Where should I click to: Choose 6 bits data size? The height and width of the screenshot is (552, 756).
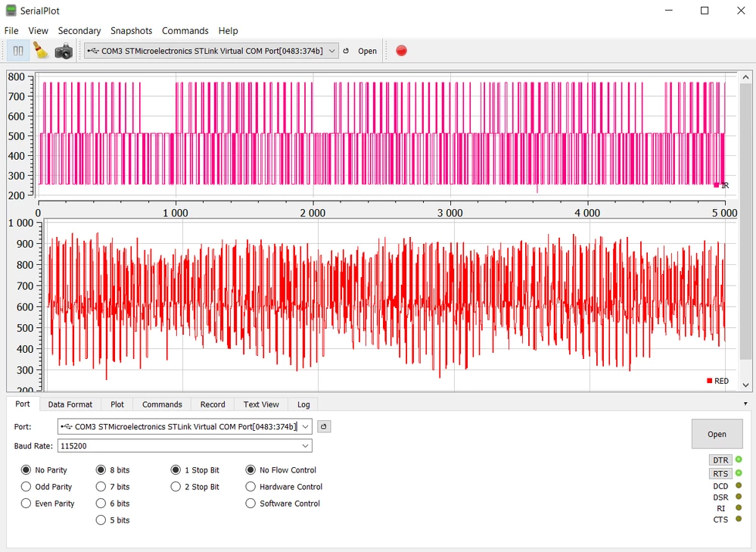113,504
